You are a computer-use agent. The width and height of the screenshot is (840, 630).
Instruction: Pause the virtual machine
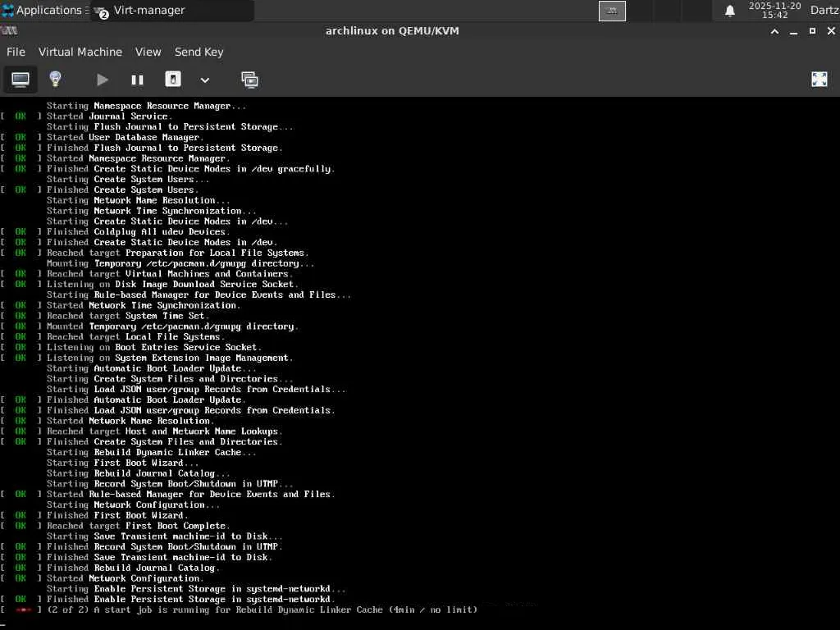[137, 80]
